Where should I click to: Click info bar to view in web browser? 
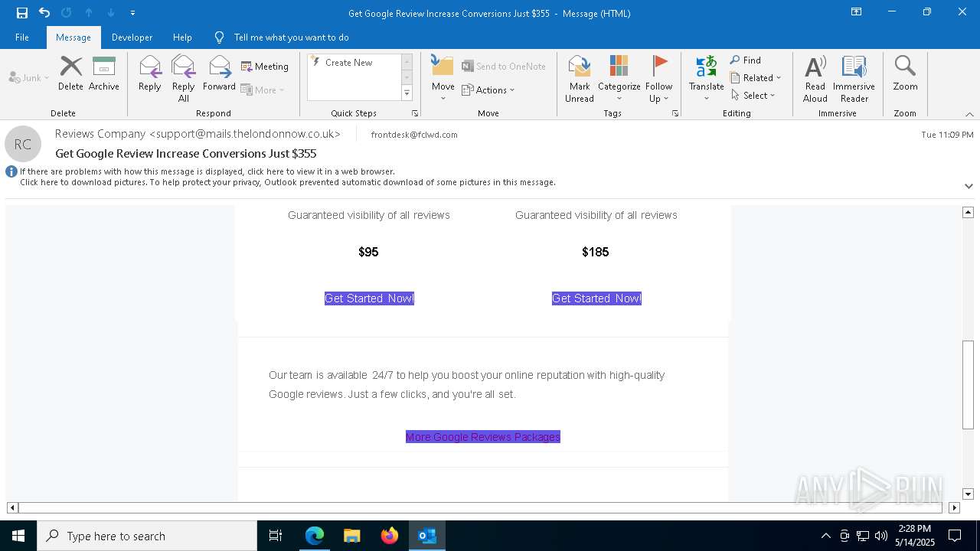207,171
